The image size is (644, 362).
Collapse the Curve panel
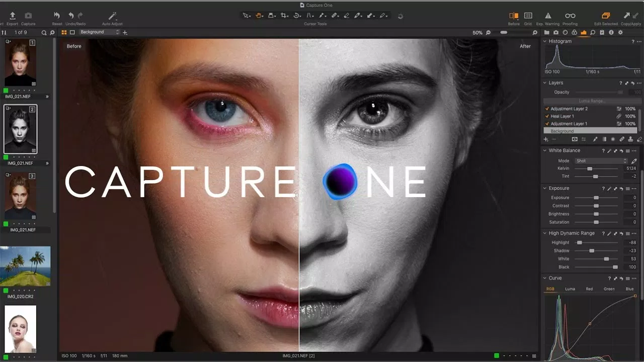point(544,278)
